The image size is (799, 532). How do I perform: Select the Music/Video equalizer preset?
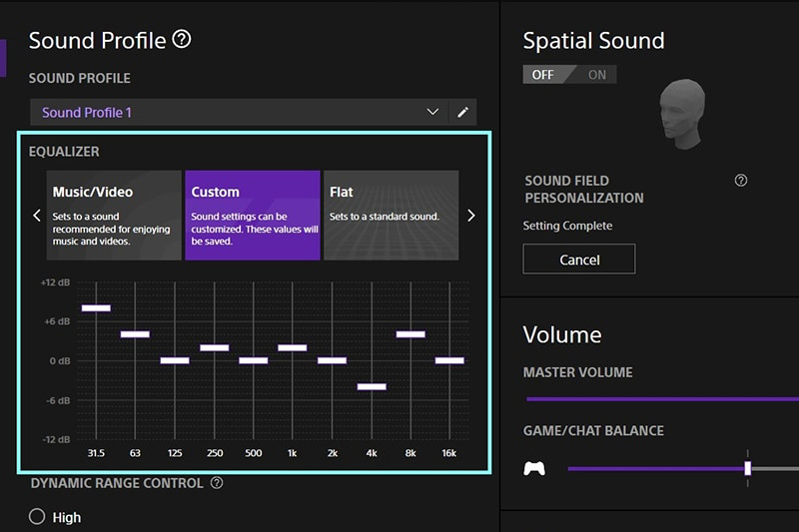coord(114,216)
